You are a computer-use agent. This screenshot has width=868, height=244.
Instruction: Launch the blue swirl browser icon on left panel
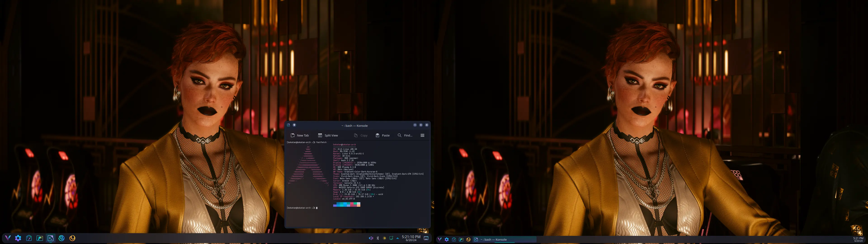pos(61,238)
